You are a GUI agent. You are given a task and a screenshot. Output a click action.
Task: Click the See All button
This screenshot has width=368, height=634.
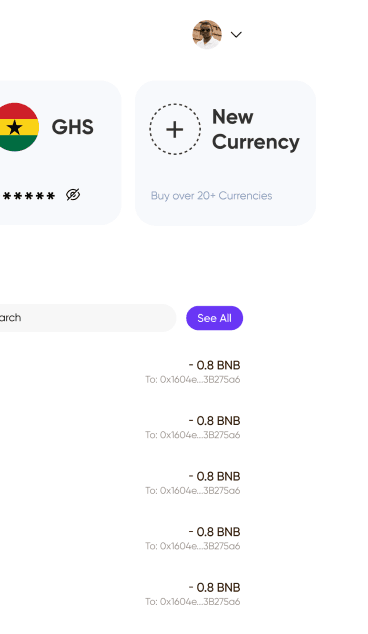[x=214, y=318]
